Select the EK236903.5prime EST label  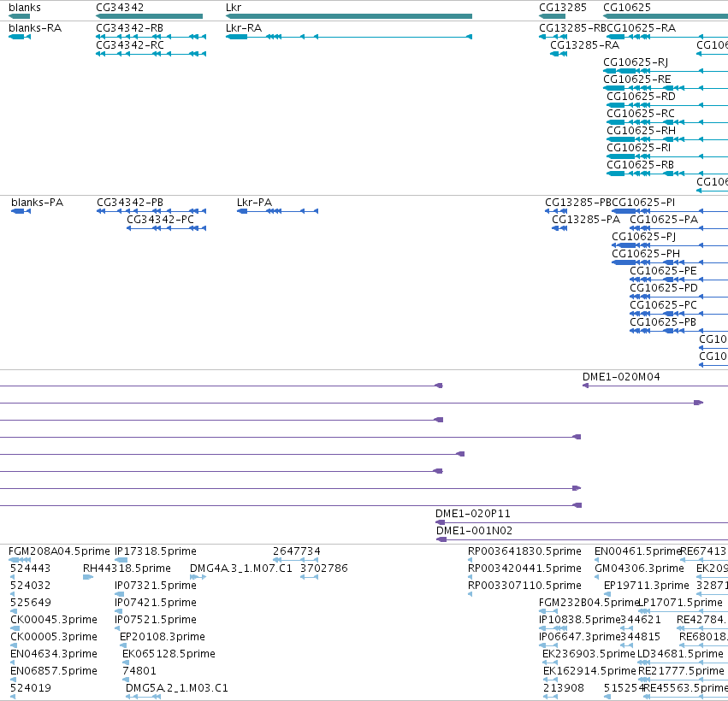(x=589, y=655)
